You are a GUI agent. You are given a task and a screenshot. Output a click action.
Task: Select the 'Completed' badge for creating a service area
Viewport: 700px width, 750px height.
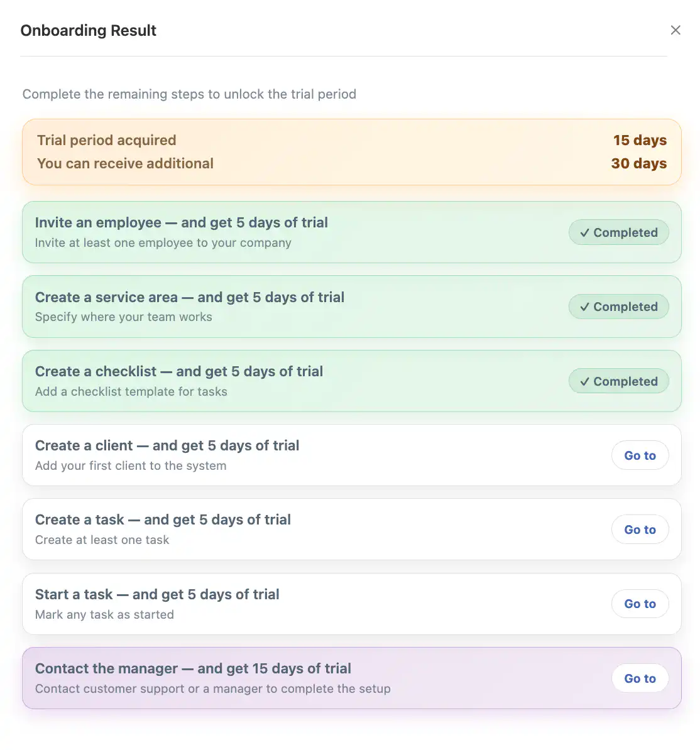(x=618, y=307)
